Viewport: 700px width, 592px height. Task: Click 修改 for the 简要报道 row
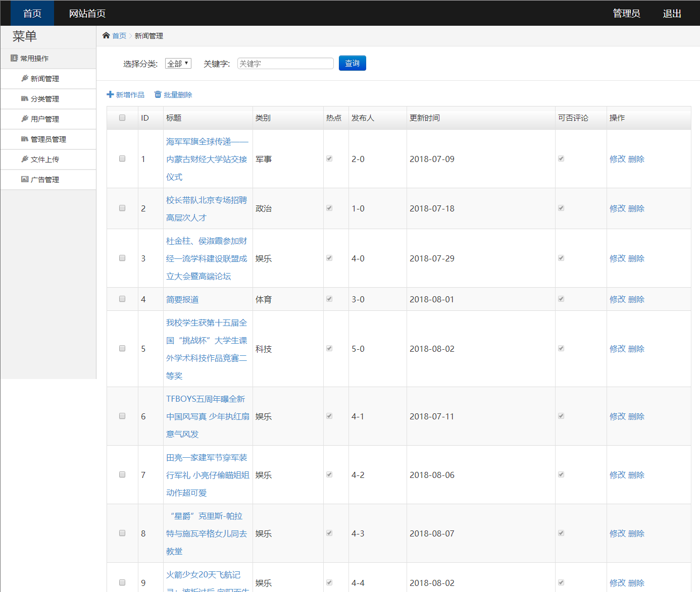(x=617, y=299)
